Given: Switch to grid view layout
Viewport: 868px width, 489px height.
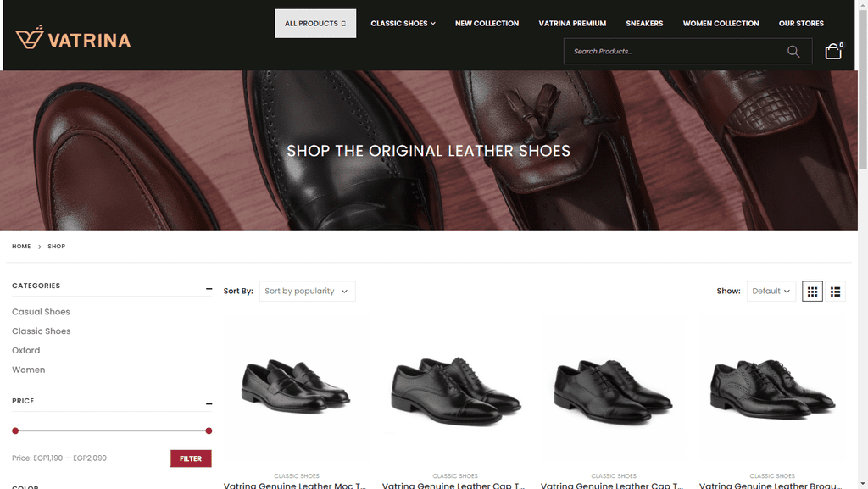Looking at the screenshot, I should pyautogui.click(x=812, y=292).
